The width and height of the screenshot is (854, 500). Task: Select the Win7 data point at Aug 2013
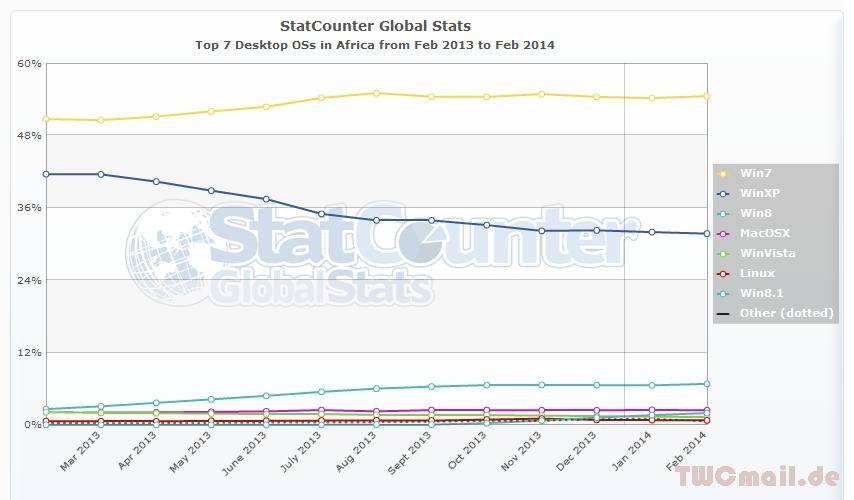[x=376, y=93]
